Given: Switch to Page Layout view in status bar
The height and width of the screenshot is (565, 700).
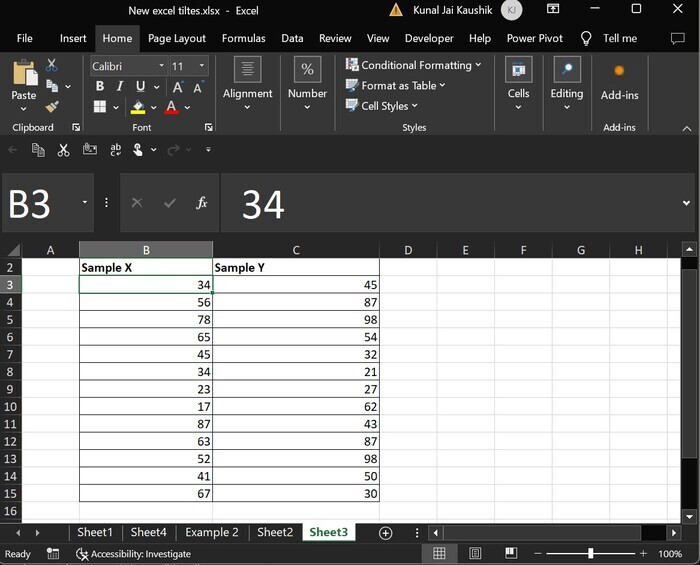Looking at the screenshot, I should (475, 553).
